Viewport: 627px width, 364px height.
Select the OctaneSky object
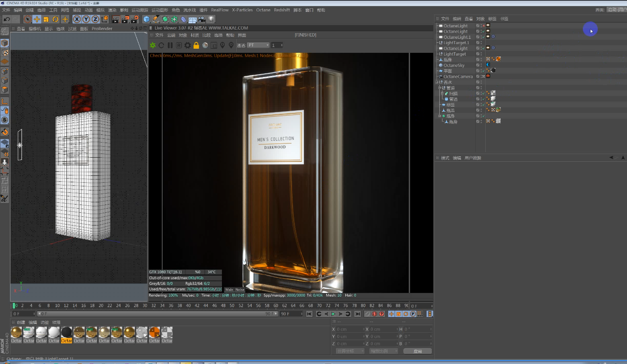point(454,65)
